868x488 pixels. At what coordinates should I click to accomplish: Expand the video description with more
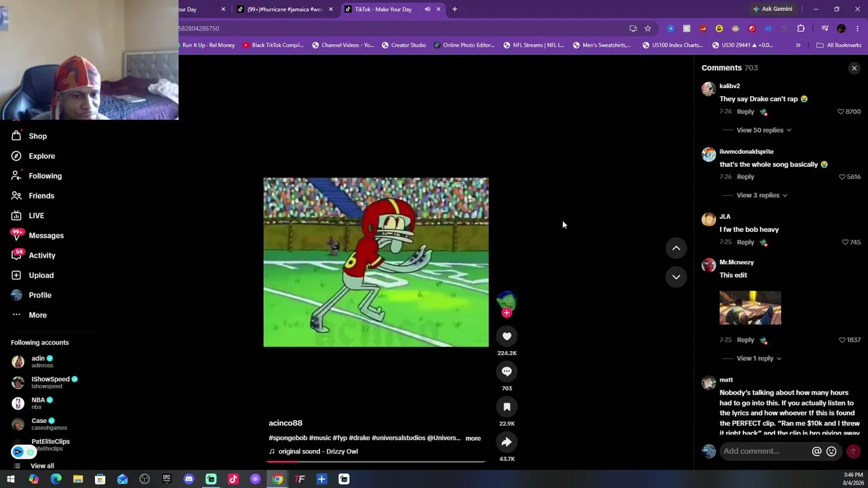point(473,439)
